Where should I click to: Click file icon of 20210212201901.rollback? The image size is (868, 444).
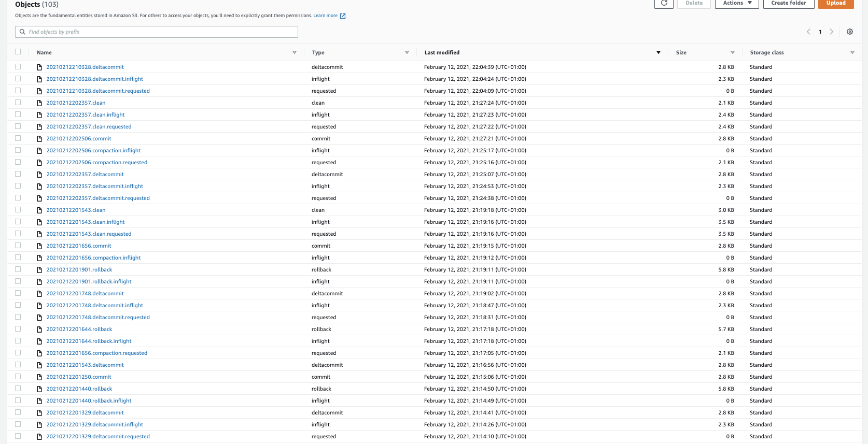[x=39, y=270]
